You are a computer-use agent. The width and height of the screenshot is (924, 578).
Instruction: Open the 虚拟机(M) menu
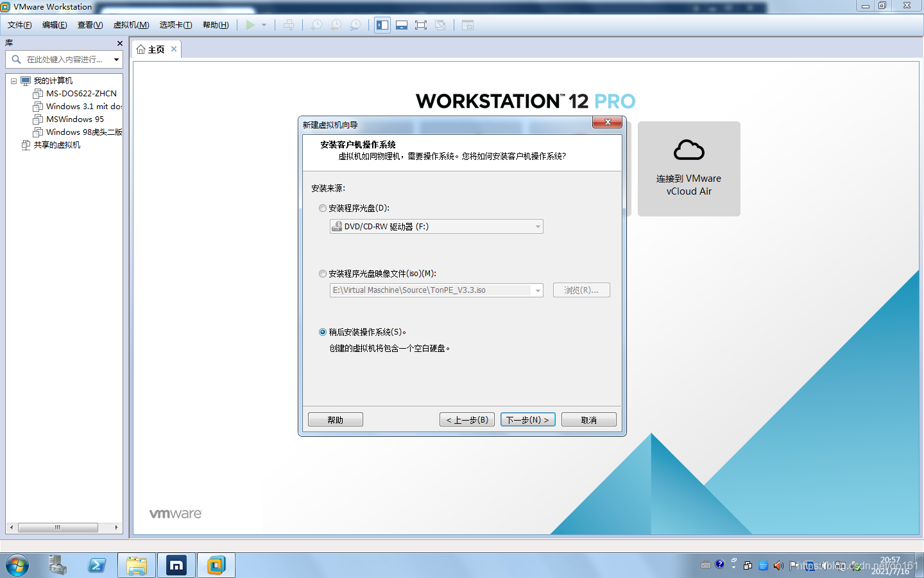click(x=131, y=25)
